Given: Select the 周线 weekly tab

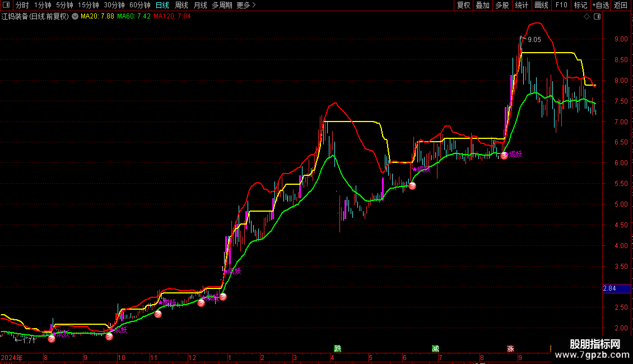Looking at the screenshot, I should tap(181, 5).
